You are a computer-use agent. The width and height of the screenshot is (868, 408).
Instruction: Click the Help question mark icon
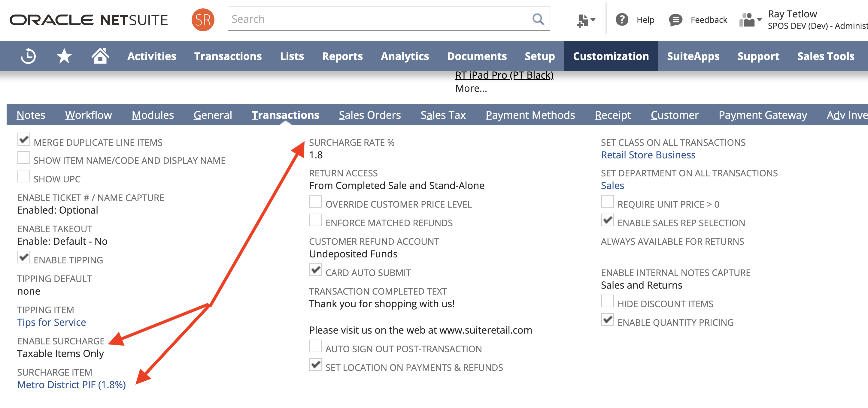point(622,20)
